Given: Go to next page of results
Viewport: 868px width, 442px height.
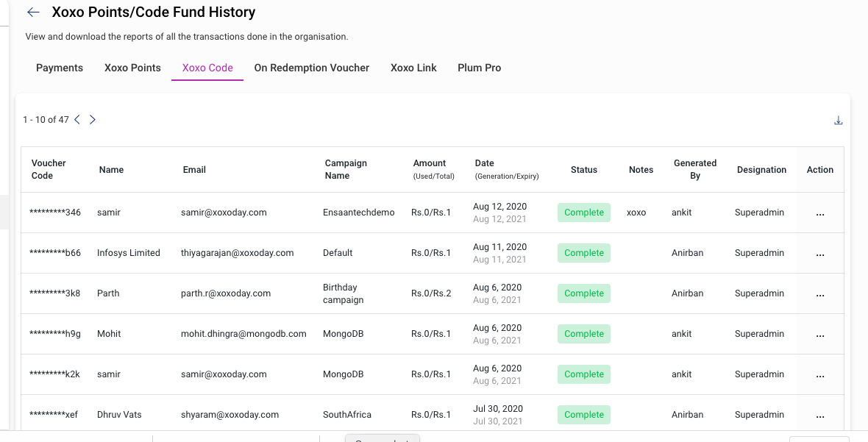Looking at the screenshot, I should [93, 119].
